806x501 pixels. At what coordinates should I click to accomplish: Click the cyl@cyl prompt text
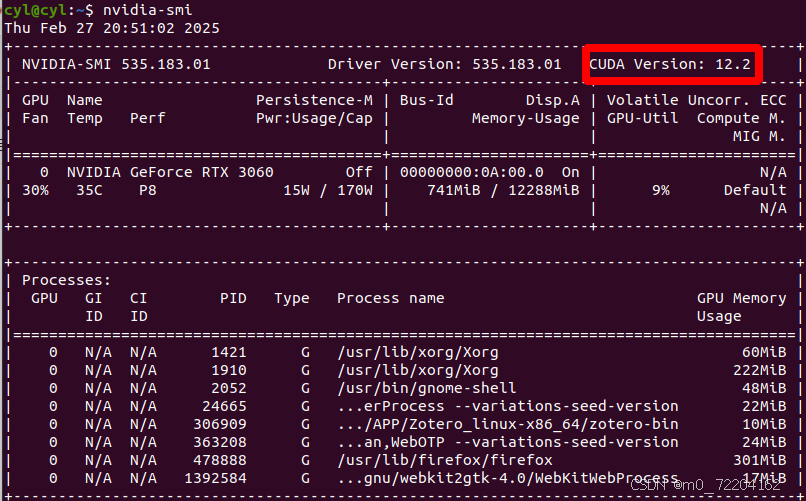tap(33, 10)
